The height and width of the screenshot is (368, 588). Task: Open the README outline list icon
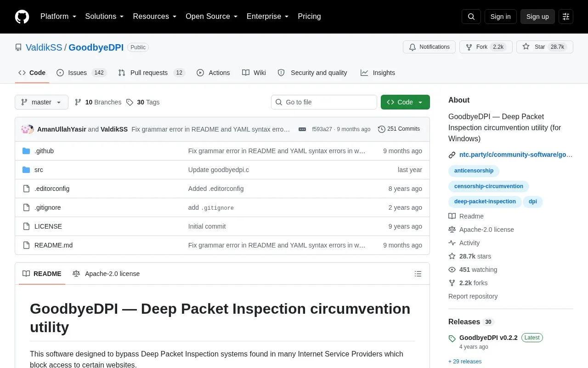click(x=418, y=274)
